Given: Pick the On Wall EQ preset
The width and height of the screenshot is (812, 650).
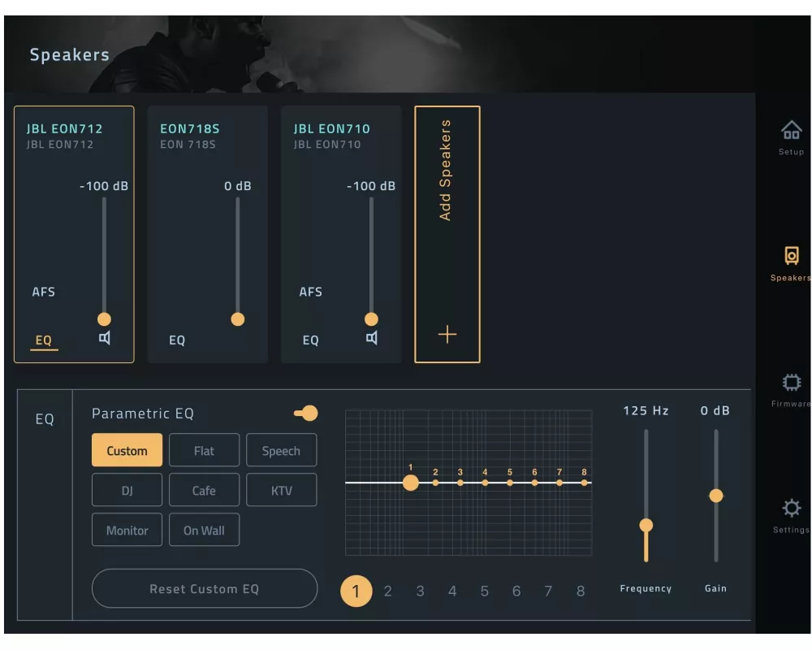Looking at the screenshot, I should click(204, 531).
